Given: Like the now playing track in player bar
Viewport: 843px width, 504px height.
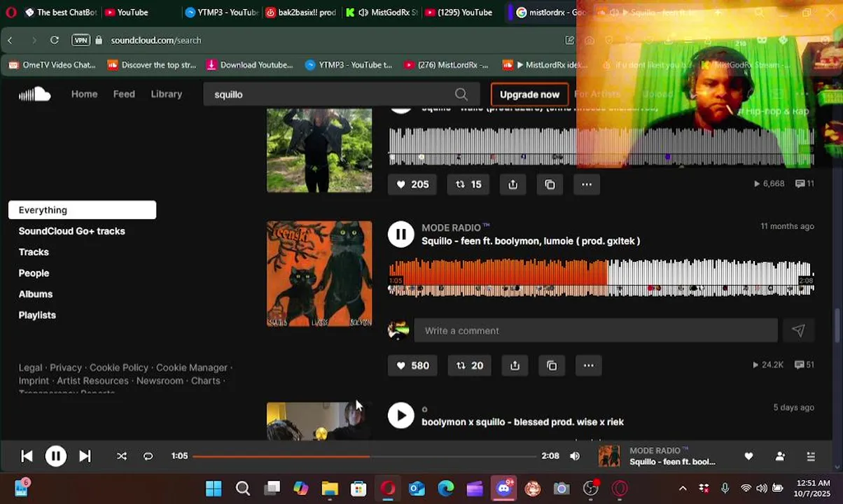Looking at the screenshot, I should pos(748,456).
